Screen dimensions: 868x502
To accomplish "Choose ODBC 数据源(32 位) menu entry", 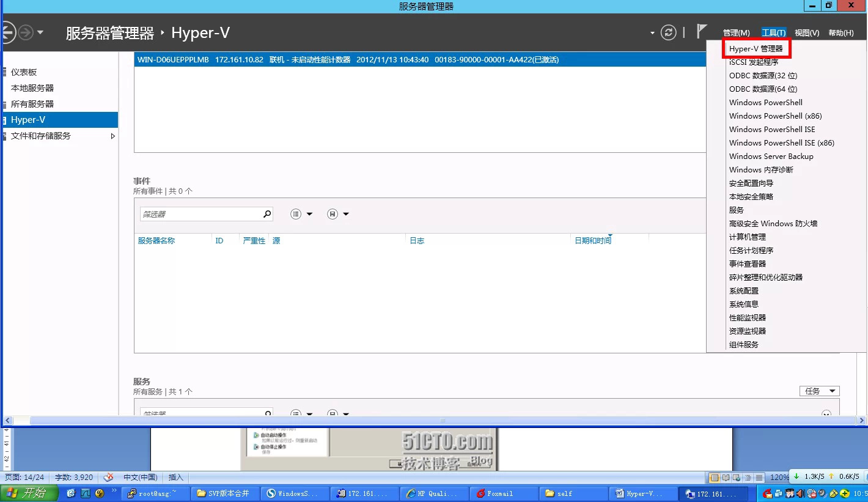I will 763,76.
